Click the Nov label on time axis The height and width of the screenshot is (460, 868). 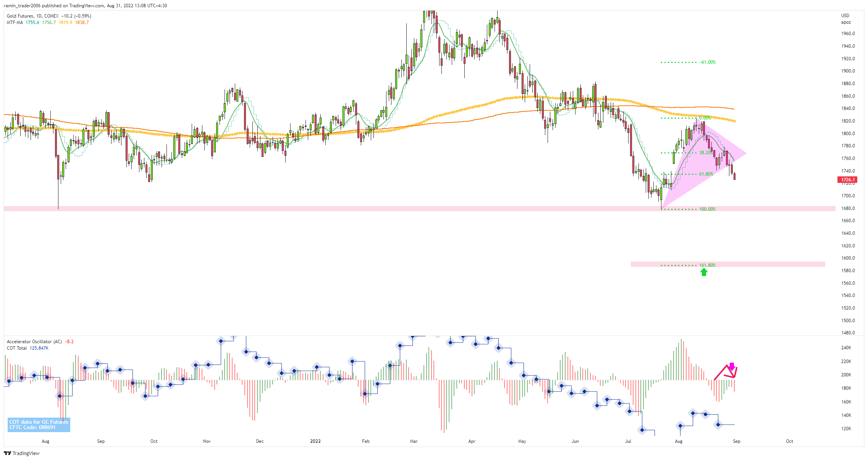tap(207, 441)
